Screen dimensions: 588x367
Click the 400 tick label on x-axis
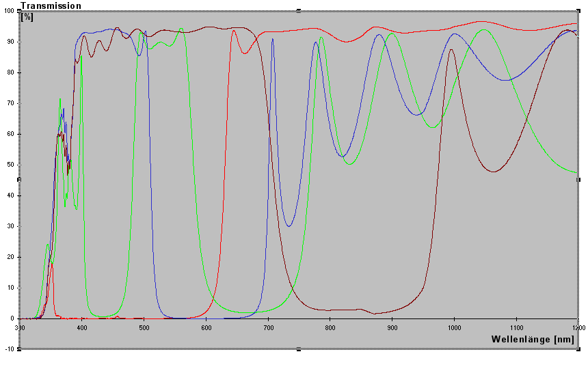pyautogui.click(x=82, y=327)
